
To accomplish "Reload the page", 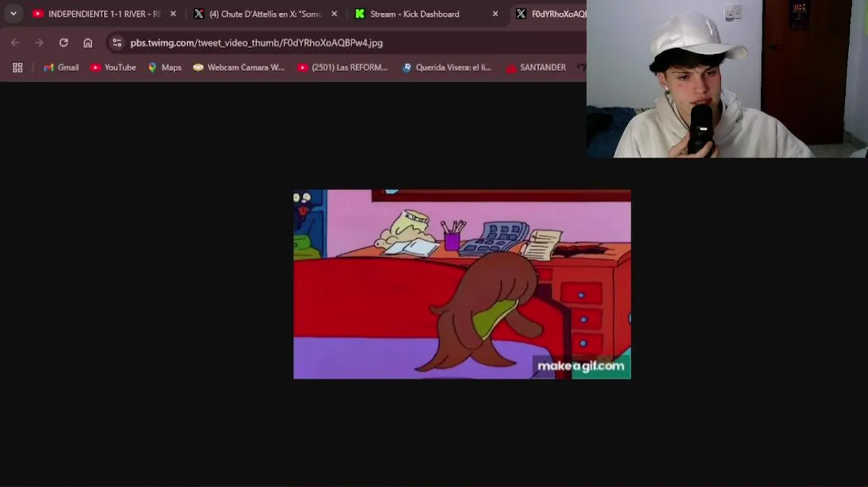I will (64, 43).
